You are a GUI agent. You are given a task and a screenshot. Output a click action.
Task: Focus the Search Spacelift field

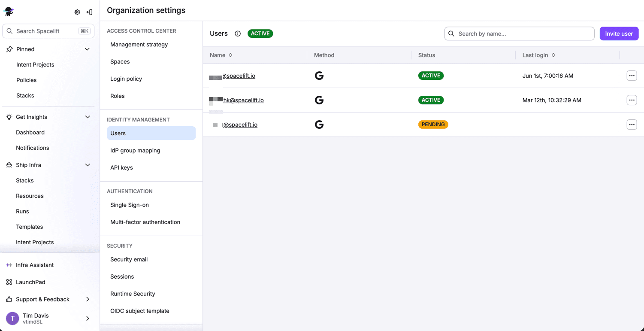coord(48,31)
